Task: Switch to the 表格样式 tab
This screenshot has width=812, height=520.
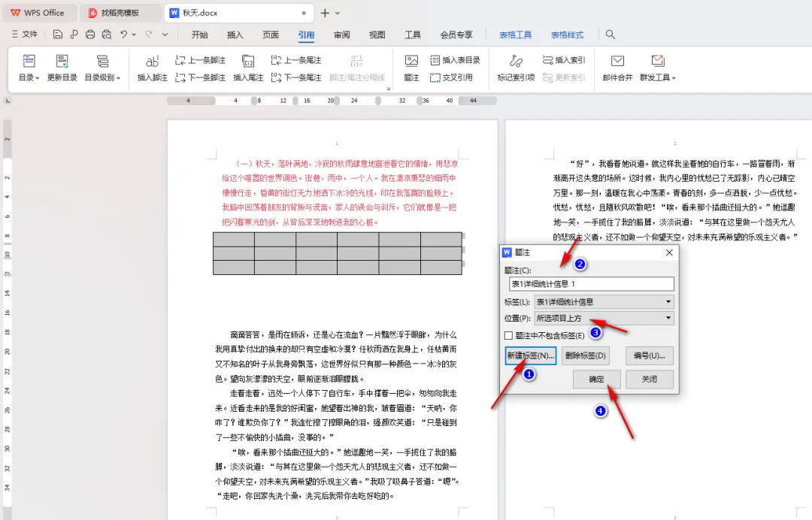Action: pyautogui.click(x=567, y=35)
